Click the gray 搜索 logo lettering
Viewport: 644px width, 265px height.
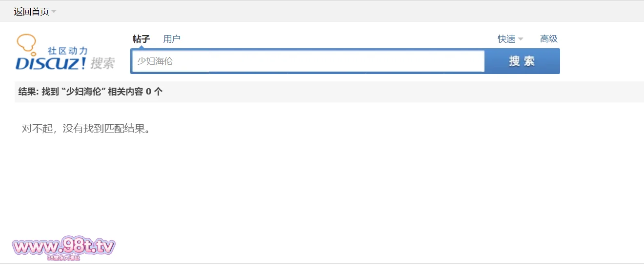pyautogui.click(x=102, y=63)
